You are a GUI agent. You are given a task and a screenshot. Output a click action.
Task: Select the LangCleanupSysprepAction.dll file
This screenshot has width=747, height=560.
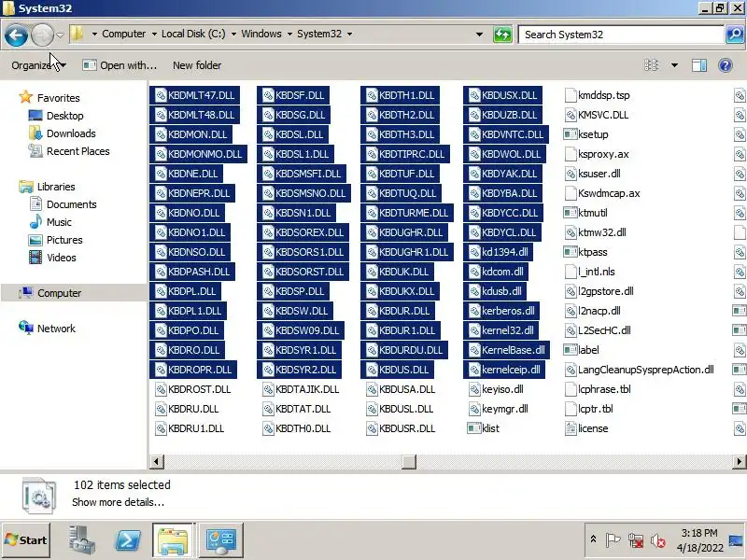click(639, 370)
